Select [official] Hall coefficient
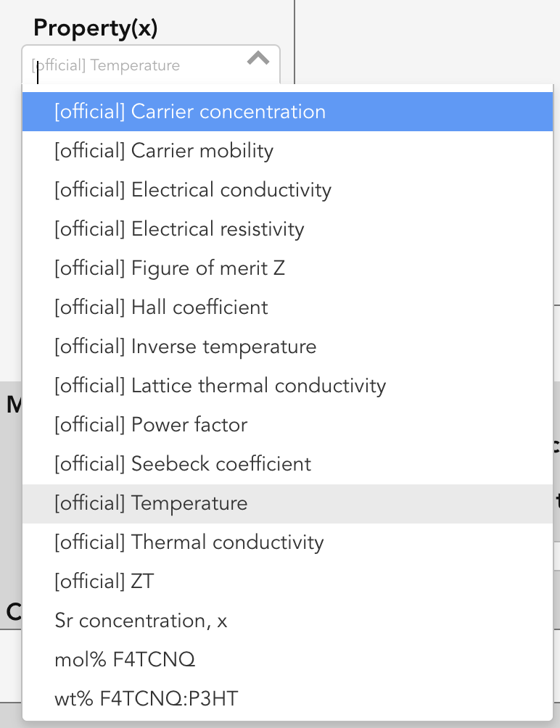 [x=287, y=307]
